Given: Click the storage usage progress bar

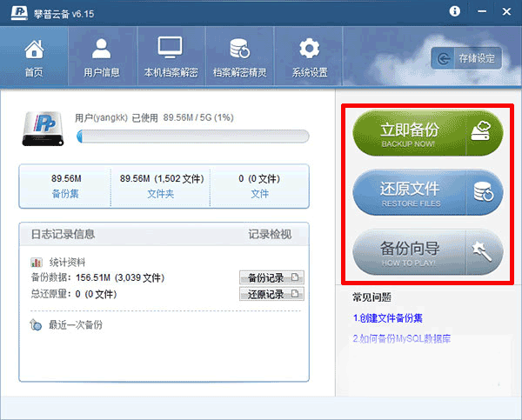Looking at the screenshot, I should click(193, 137).
